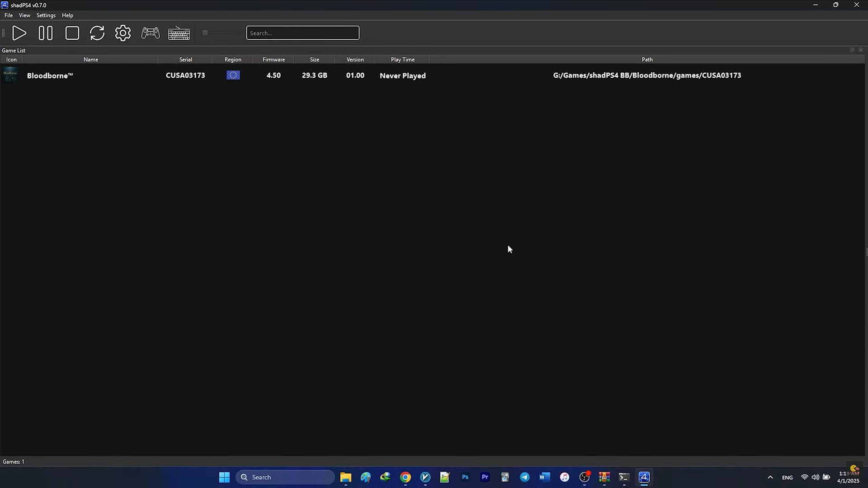This screenshot has width=868, height=488.
Task: Open the File menu
Action: pos(9,15)
